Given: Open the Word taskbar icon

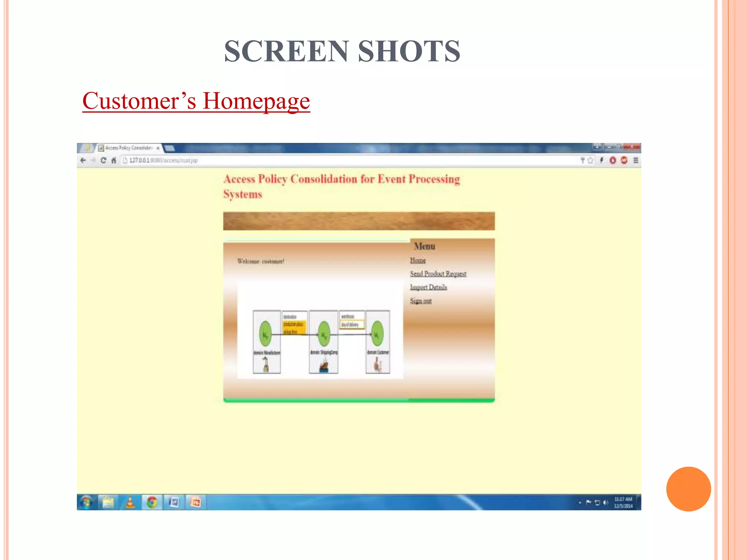Looking at the screenshot, I should (174, 502).
